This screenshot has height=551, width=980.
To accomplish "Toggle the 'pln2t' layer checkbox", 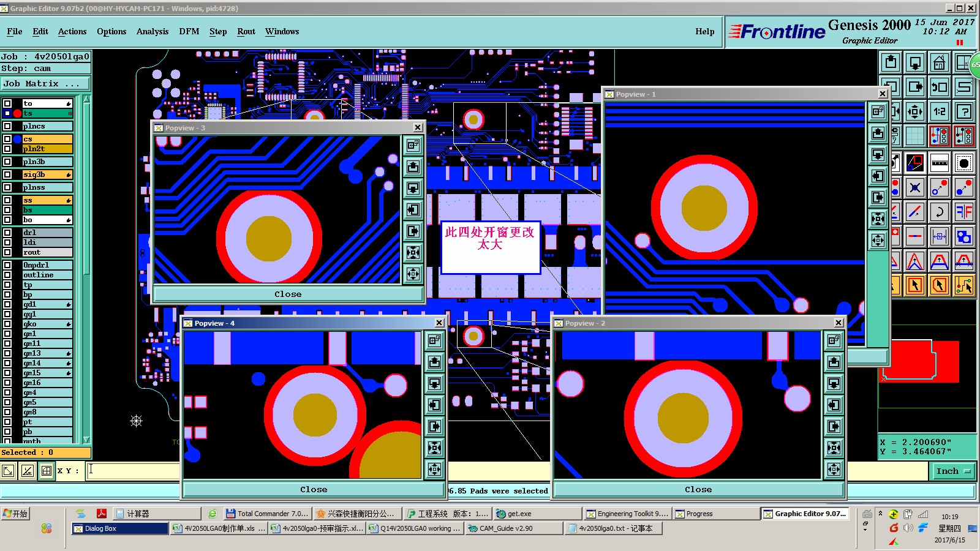I will coord(7,149).
